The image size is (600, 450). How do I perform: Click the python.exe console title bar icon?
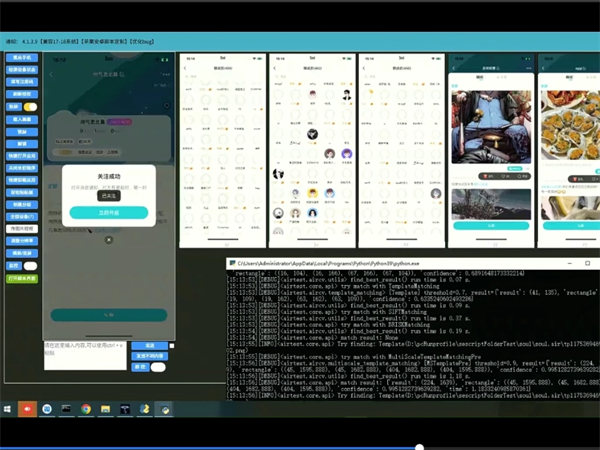(x=232, y=262)
